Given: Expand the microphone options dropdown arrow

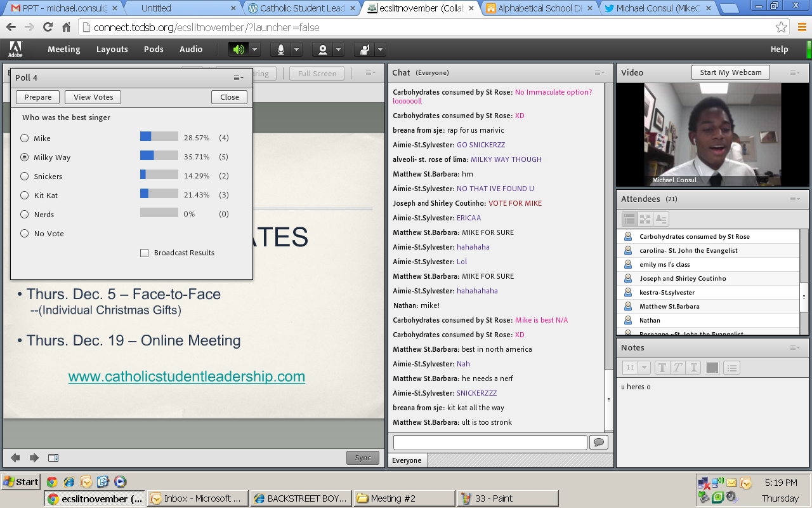Looking at the screenshot, I should pos(296,50).
